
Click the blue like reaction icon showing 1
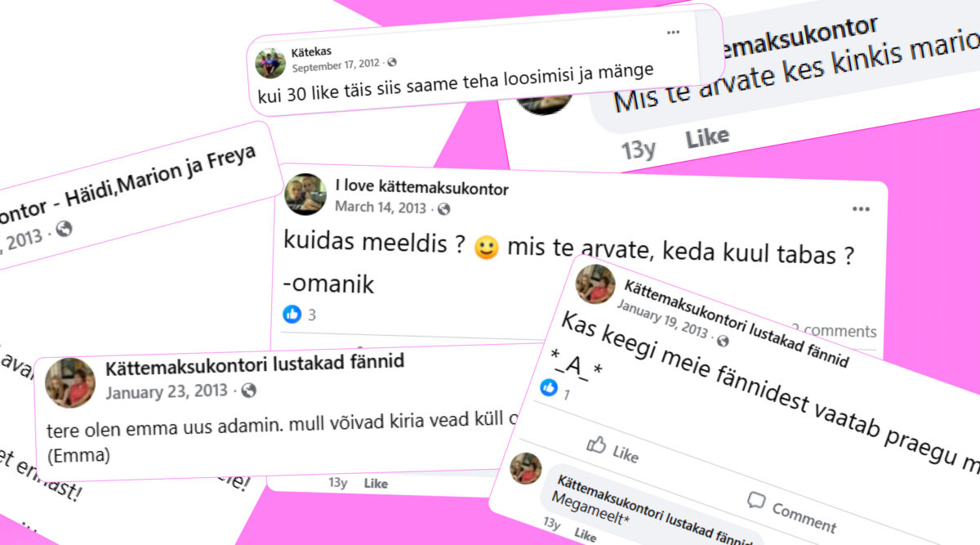click(x=549, y=388)
